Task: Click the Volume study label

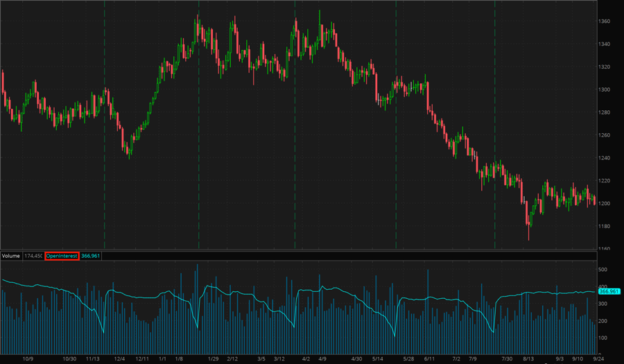Action: point(10,256)
